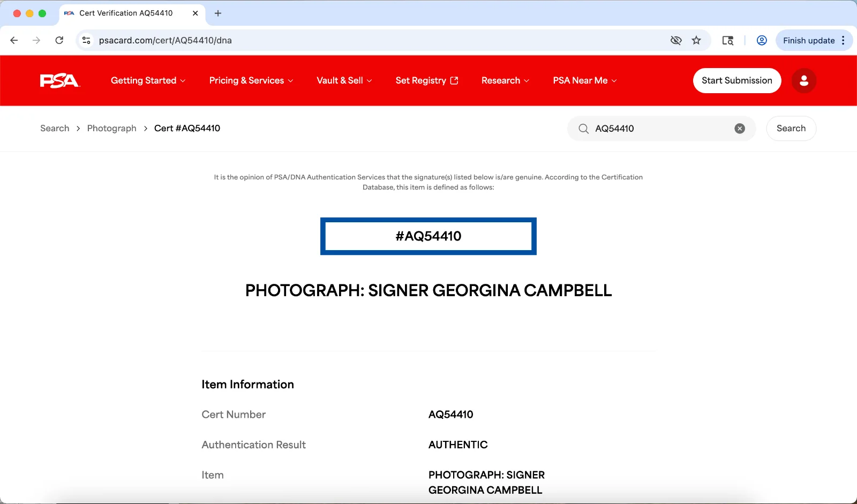857x504 pixels.
Task: Expand the Vault & Sell menu
Action: pyautogui.click(x=344, y=80)
